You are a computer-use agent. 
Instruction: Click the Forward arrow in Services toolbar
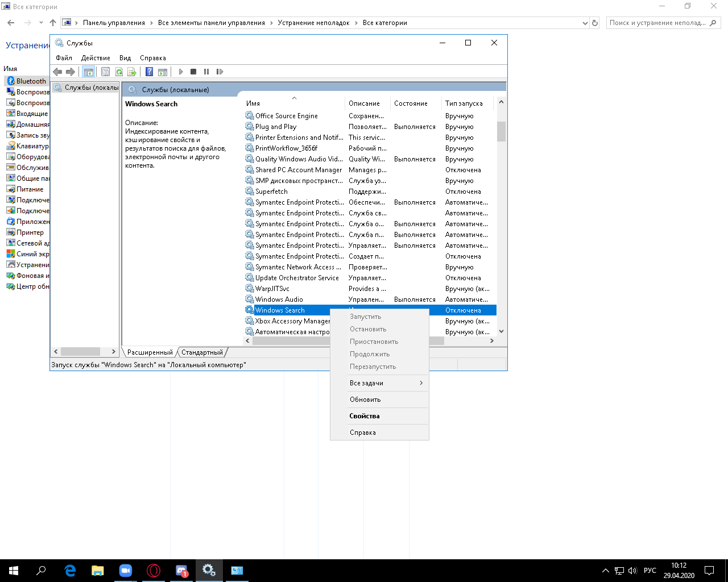pos(71,72)
